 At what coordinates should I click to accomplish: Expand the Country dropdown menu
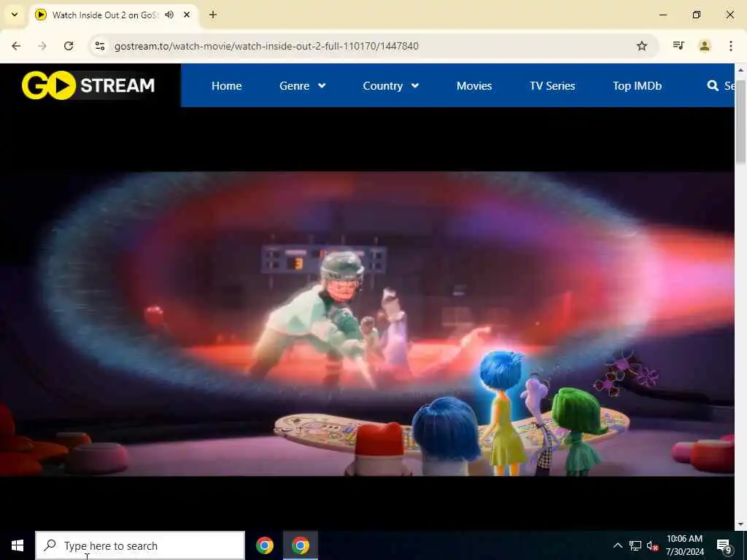coord(391,86)
